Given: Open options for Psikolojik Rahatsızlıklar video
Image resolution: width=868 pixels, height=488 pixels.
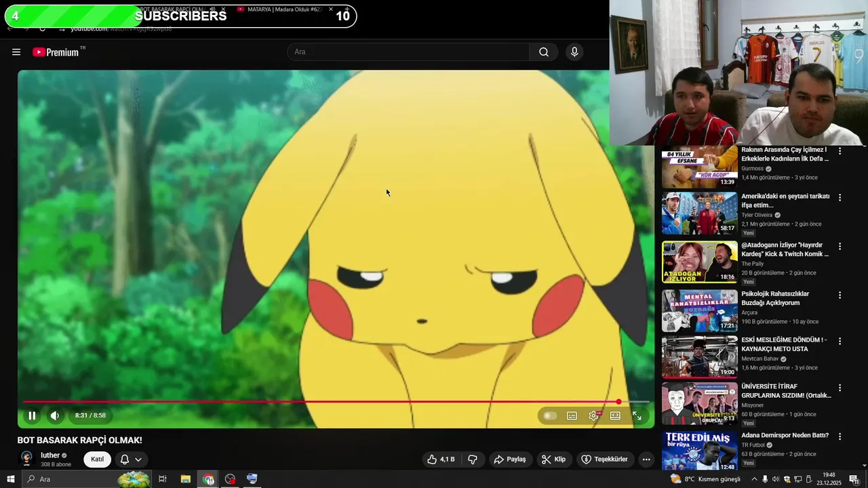Looking at the screenshot, I should coord(840,295).
